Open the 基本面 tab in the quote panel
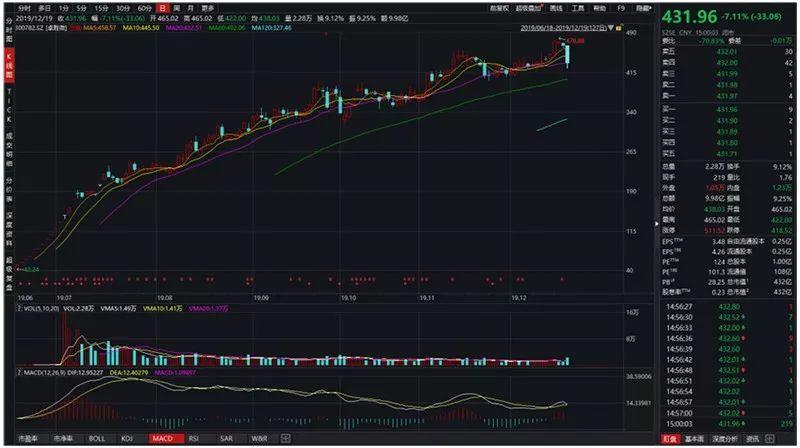The image size is (800, 448). pyautogui.click(x=694, y=439)
